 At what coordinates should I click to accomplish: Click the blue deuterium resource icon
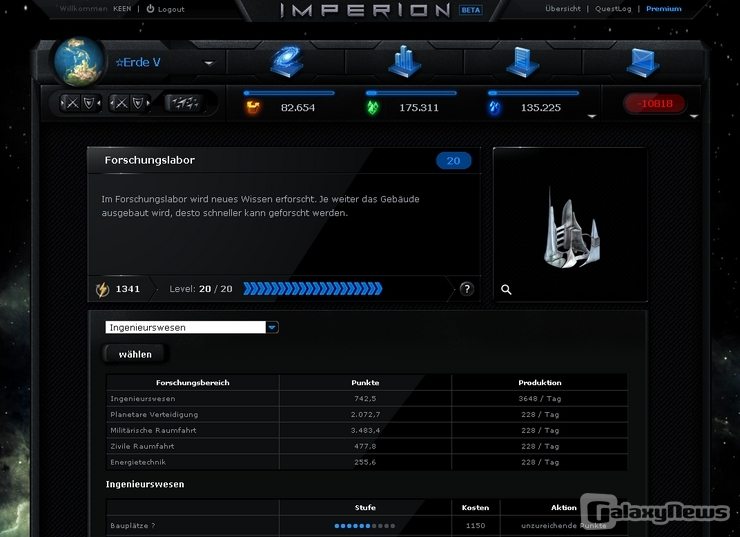(x=494, y=107)
